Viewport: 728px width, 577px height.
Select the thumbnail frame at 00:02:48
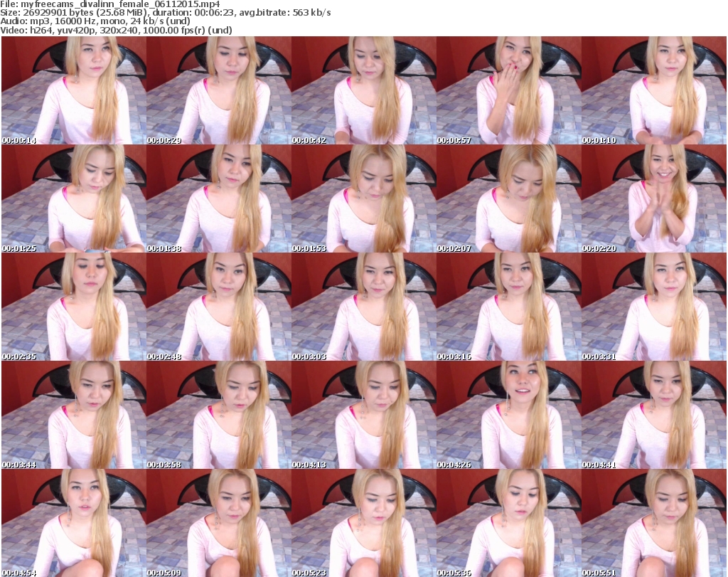coord(219,307)
